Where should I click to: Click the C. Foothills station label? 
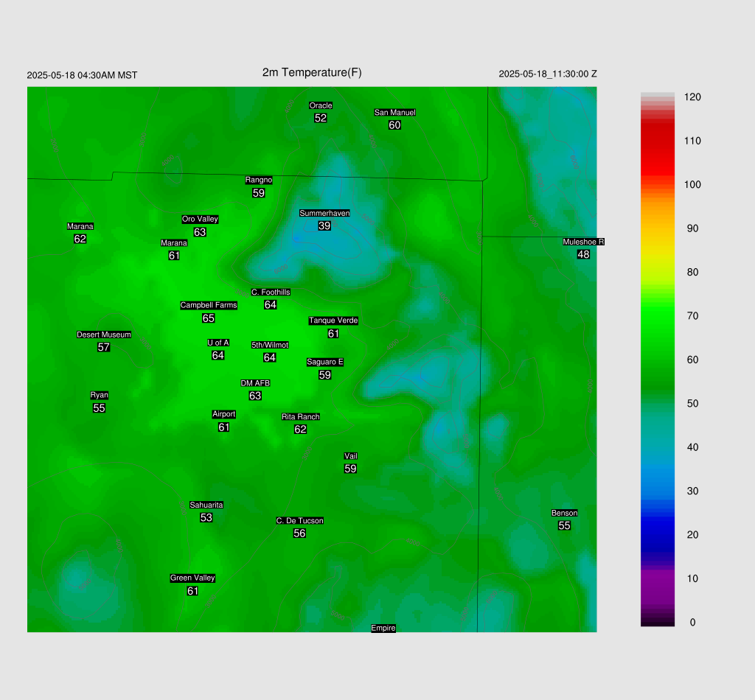point(271,292)
